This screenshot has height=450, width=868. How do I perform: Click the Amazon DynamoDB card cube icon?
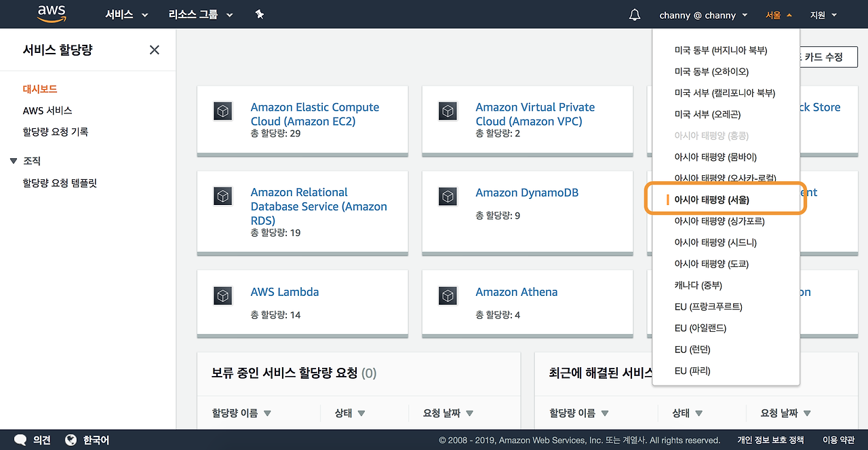(x=448, y=196)
